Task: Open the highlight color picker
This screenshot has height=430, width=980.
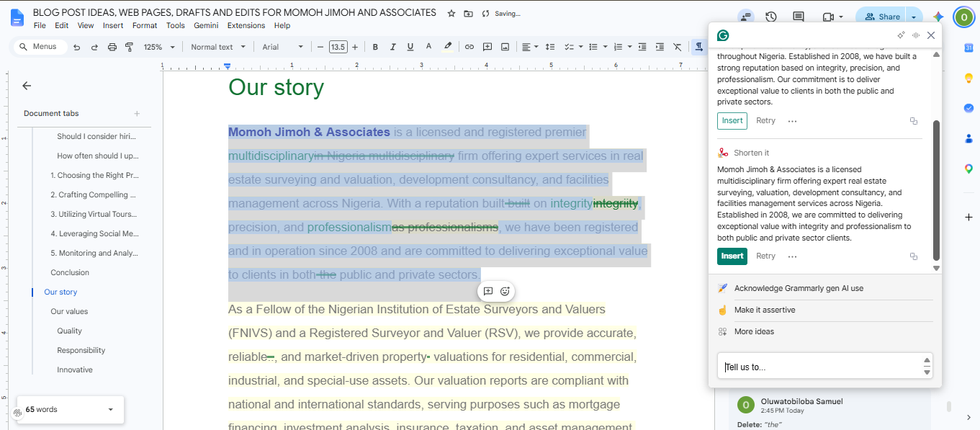Action: tap(447, 47)
